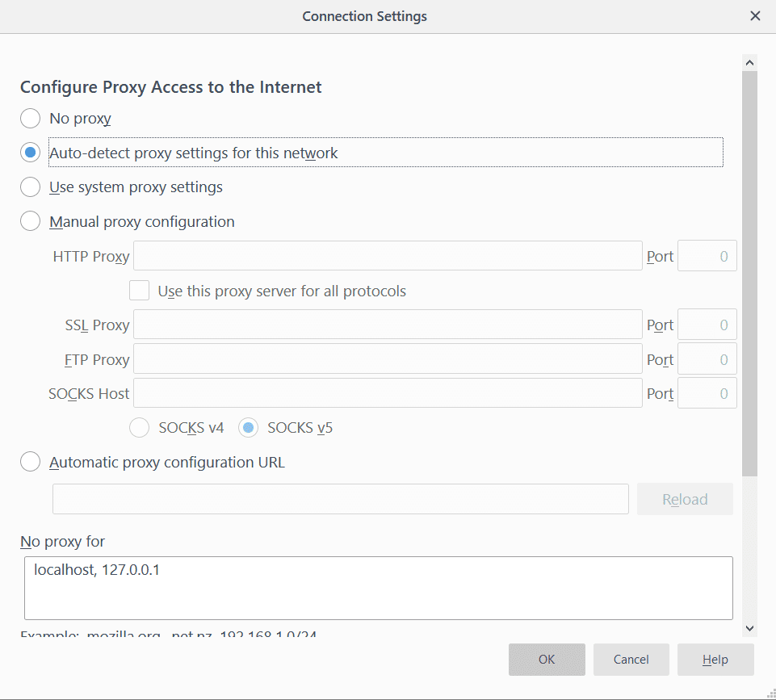Cancel the Connection Settings dialog

tap(631, 659)
